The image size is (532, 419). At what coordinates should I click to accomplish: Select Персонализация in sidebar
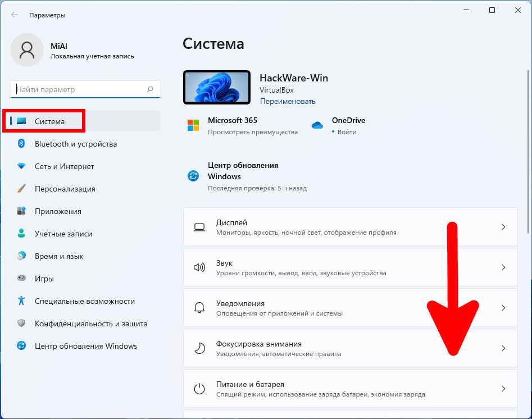65,189
